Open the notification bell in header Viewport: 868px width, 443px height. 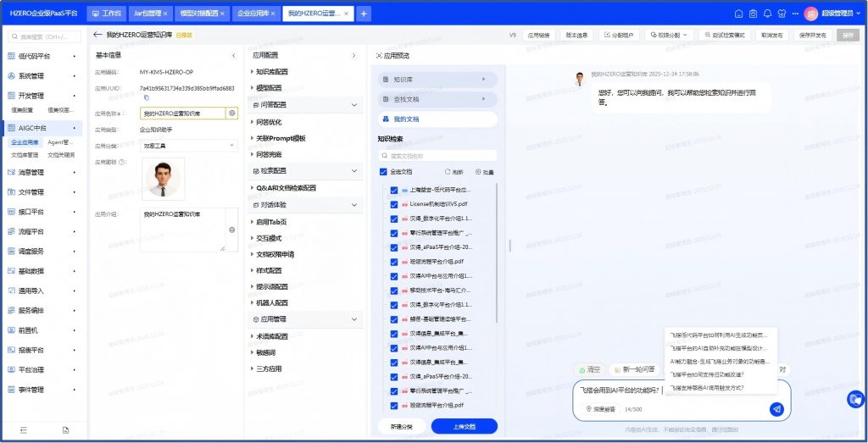(x=767, y=14)
